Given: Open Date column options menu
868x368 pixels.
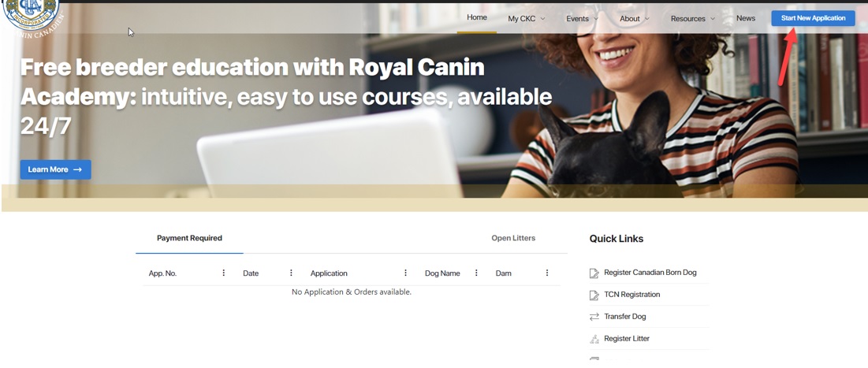Looking at the screenshot, I should [x=291, y=273].
